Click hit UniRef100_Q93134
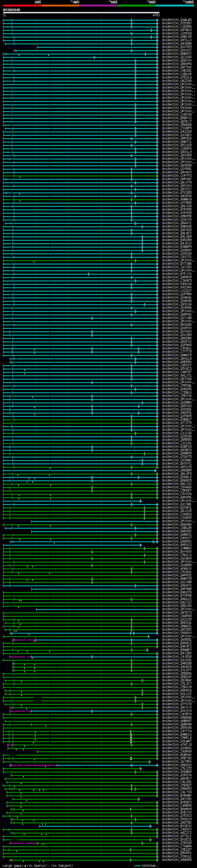The width and height of the screenshot is (197, 868). [177, 304]
